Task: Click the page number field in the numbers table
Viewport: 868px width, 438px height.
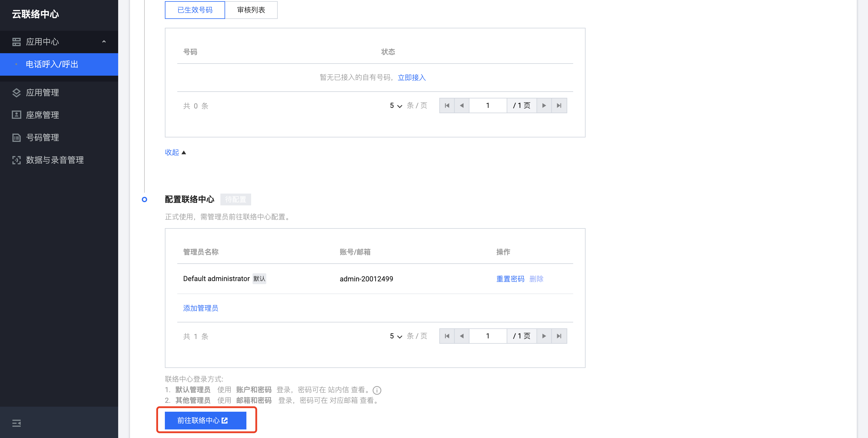Action: tap(487, 106)
